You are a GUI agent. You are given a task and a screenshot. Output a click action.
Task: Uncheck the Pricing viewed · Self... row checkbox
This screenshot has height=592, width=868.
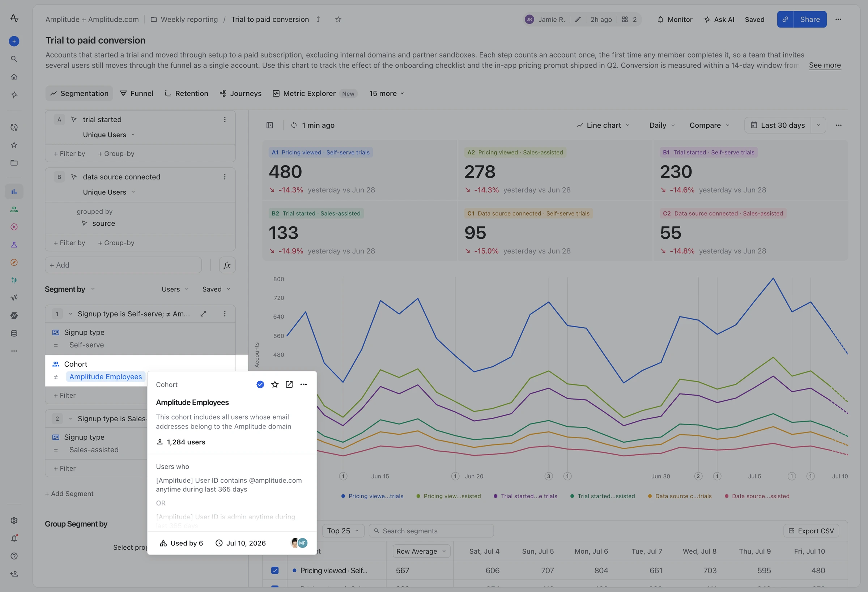pos(275,570)
